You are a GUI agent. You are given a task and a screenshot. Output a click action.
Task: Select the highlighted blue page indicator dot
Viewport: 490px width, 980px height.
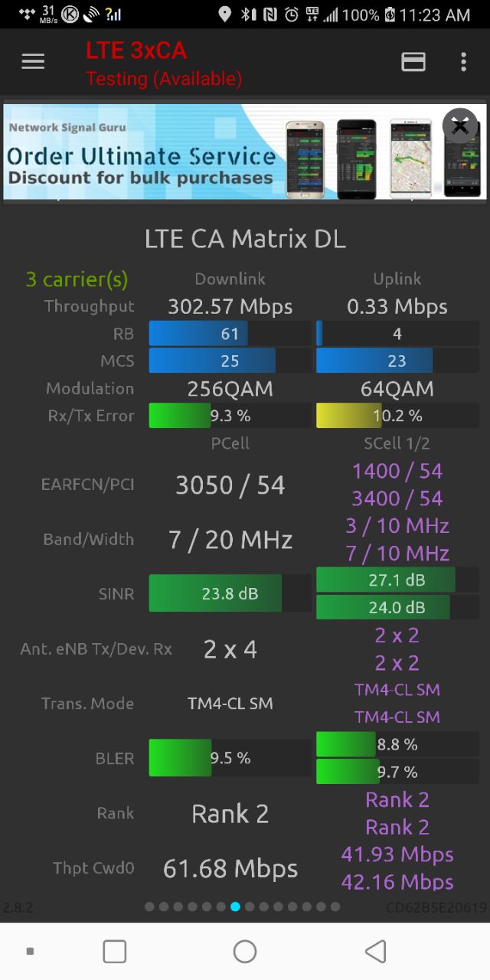tap(235, 906)
